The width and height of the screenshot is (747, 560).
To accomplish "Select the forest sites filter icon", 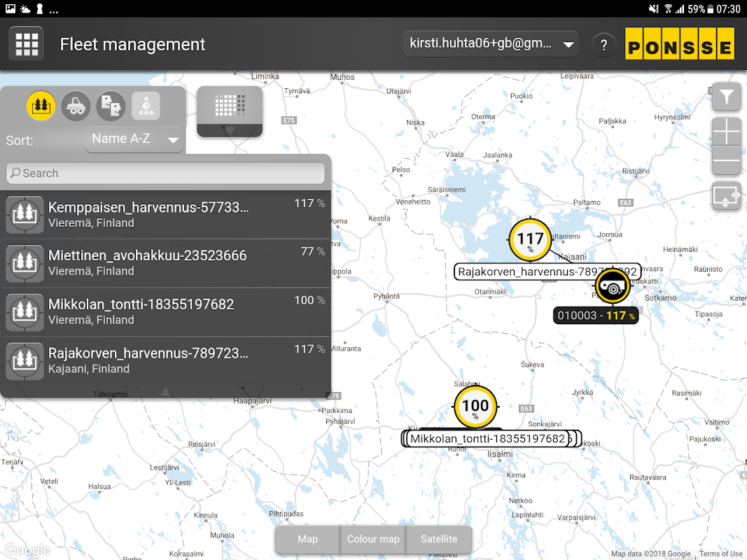I will click(x=41, y=105).
